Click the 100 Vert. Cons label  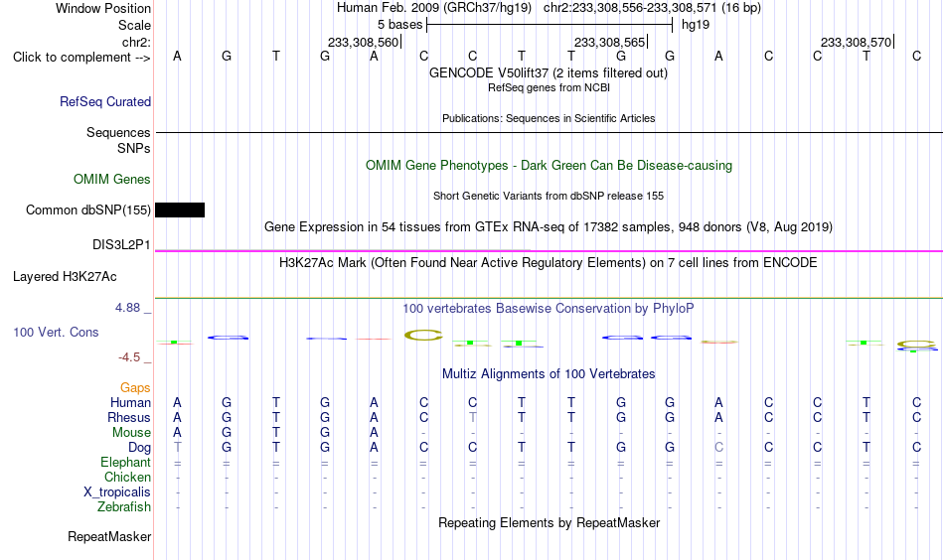[56, 332]
